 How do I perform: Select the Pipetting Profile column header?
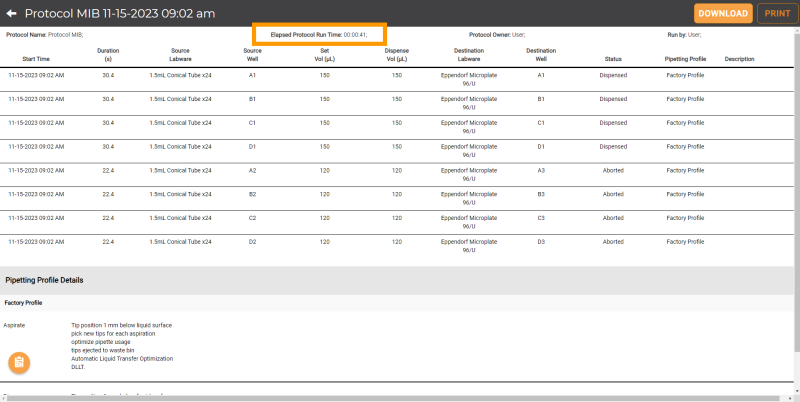pyautogui.click(x=685, y=59)
